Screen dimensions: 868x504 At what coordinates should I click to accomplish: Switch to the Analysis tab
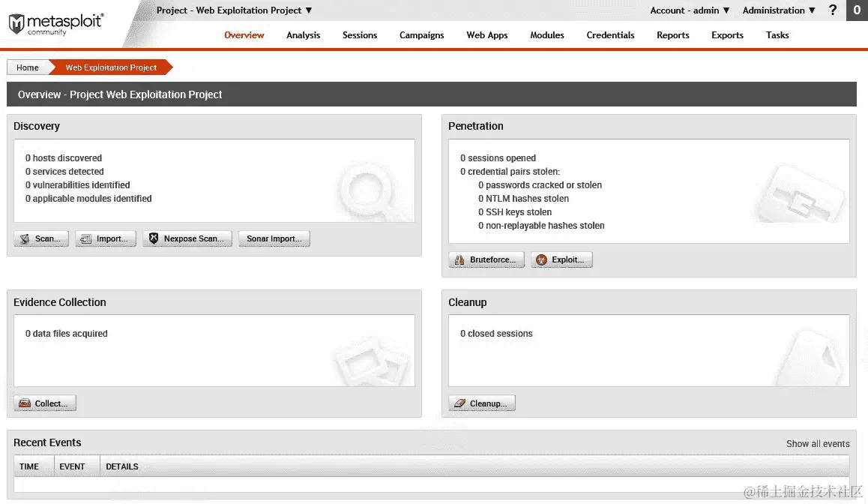click(x=304, y=35)
